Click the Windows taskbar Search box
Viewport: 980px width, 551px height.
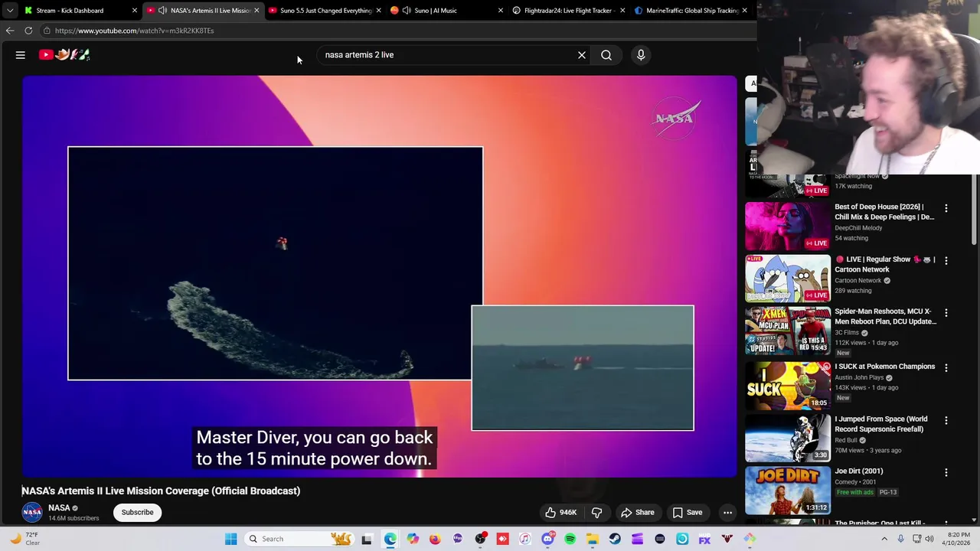(299, 539)
